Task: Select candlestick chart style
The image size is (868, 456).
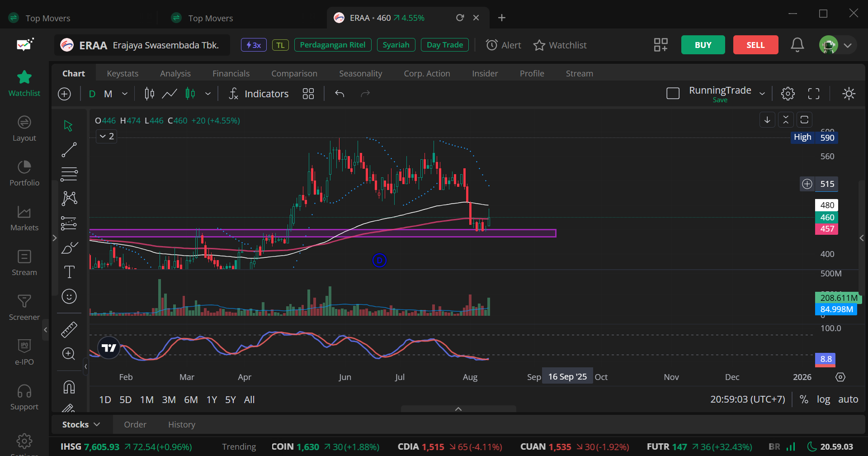Action: [x=190, y=94]
